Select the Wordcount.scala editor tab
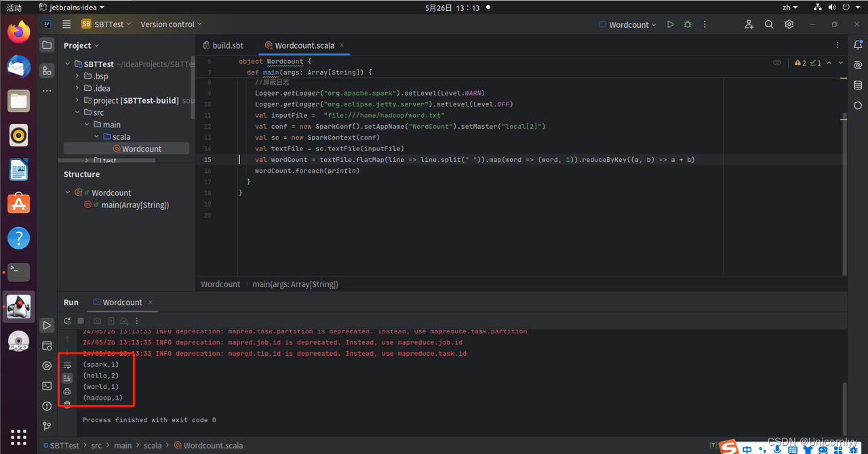 pos(304,45)
